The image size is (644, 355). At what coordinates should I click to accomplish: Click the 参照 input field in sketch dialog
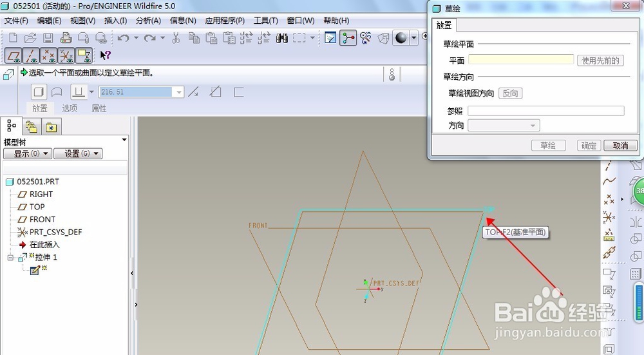point(546,111)
